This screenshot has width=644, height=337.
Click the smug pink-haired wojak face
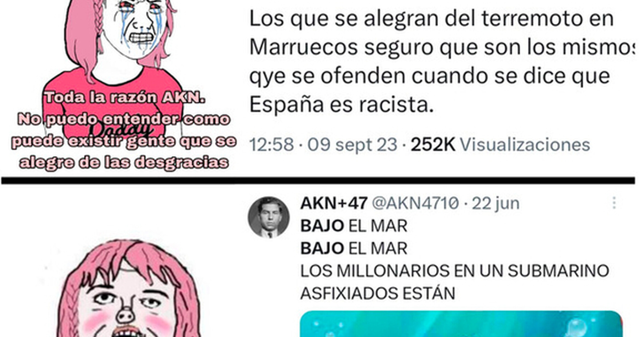(x=129, y=301)
